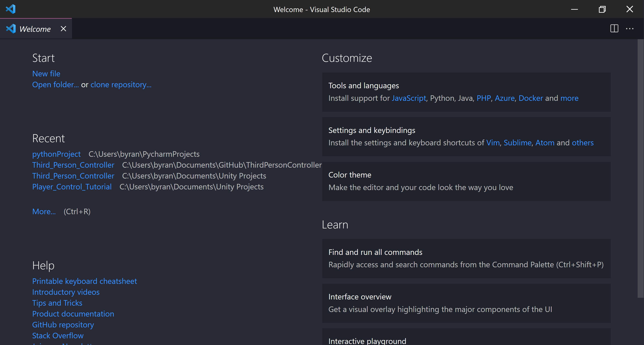Open Introductory videos link

click(66, 292)
